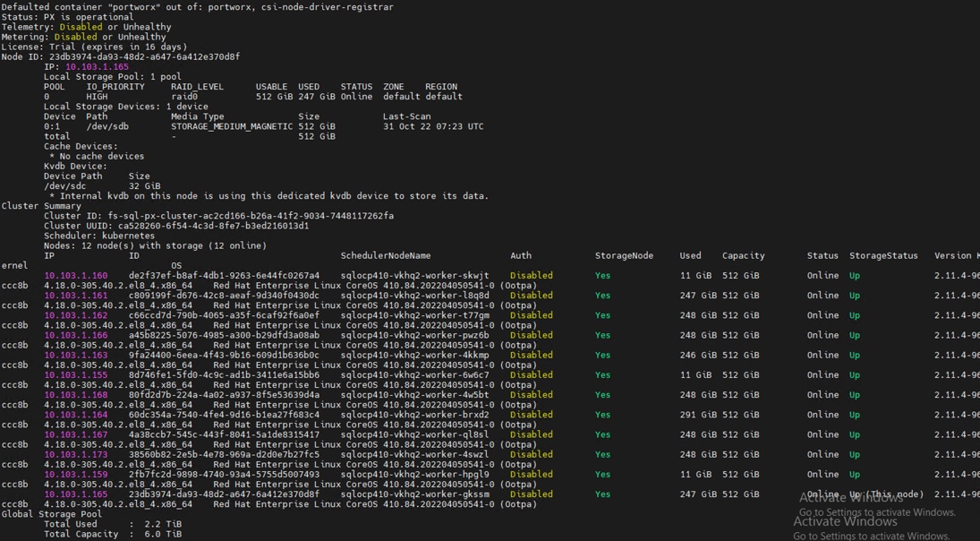Click IP address 10.103.1.160
Image resolution: width=980 pixels, height=541 pixels.
coord(75,275)
